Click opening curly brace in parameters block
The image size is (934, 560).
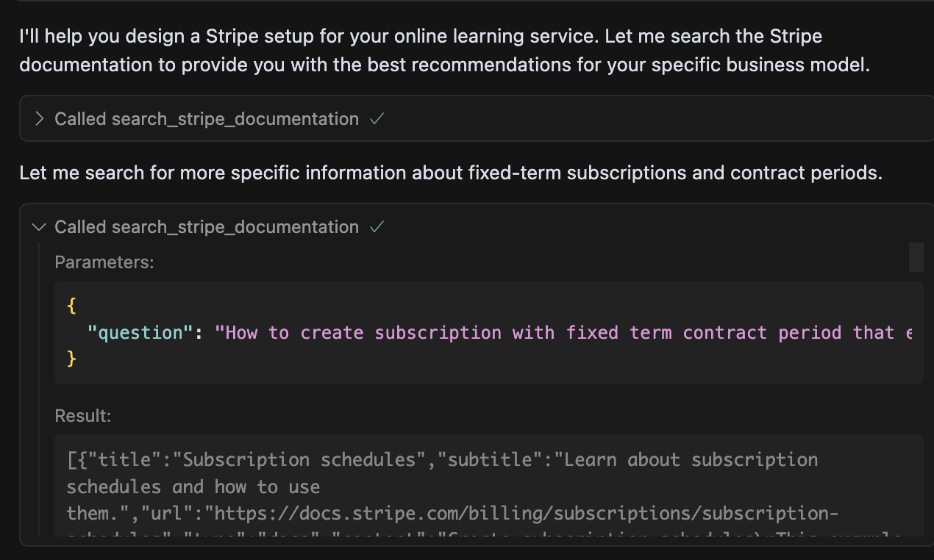tap(71, 306)
